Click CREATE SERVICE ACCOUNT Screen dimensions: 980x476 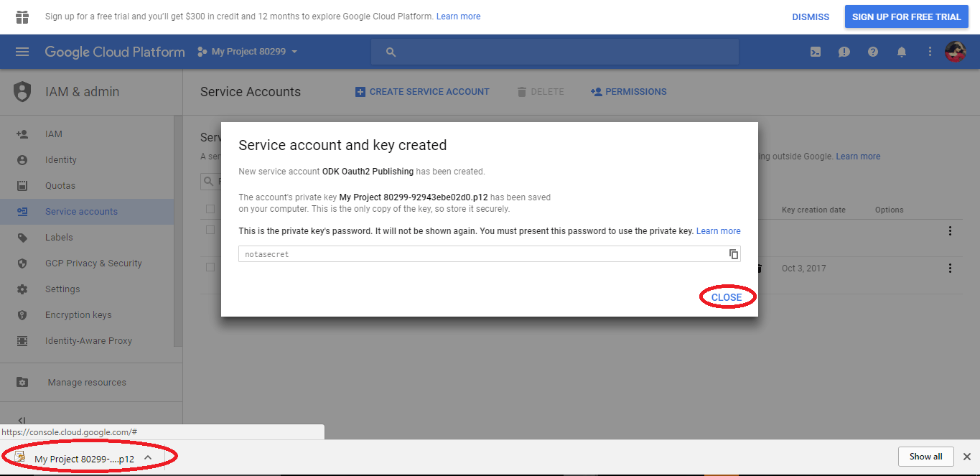(422, 92)
